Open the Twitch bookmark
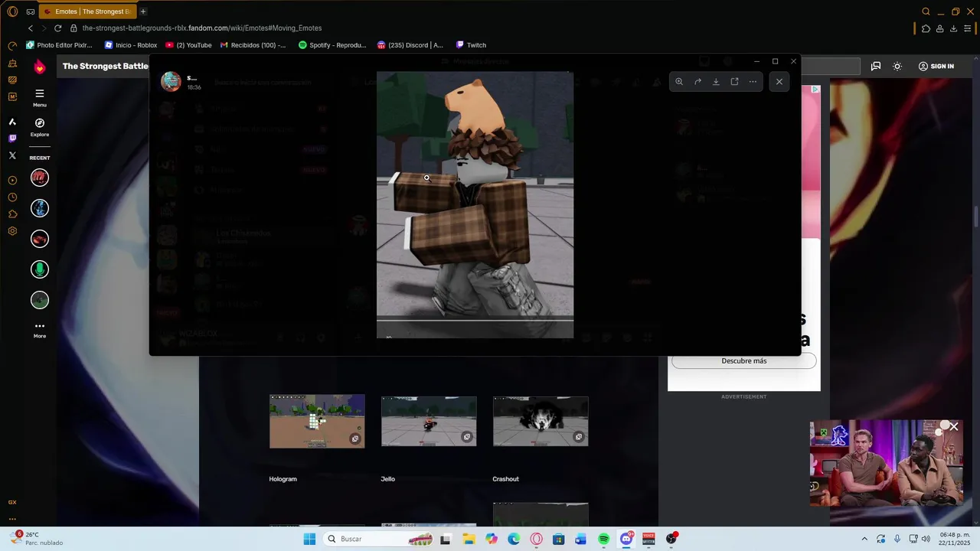This screenshot has height=551, width=980. (x=471, y=45)
